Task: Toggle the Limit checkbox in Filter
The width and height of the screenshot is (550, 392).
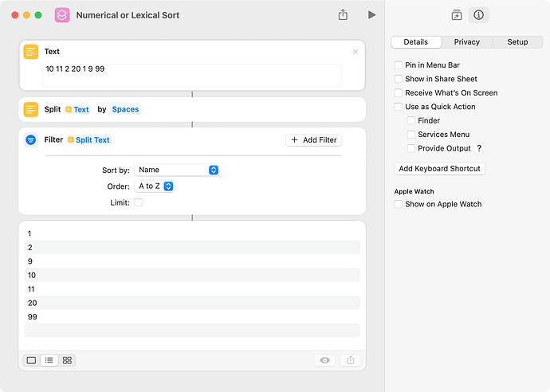Action: [139, 202]
